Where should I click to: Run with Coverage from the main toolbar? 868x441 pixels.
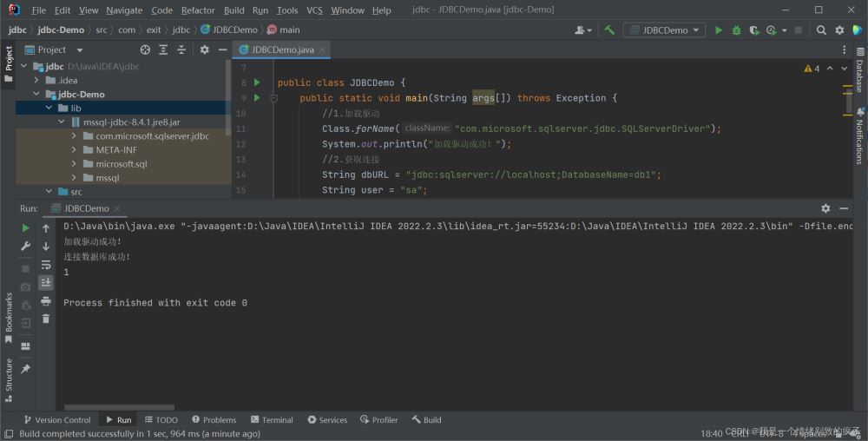pyautogui.click(x=753, y=30)
